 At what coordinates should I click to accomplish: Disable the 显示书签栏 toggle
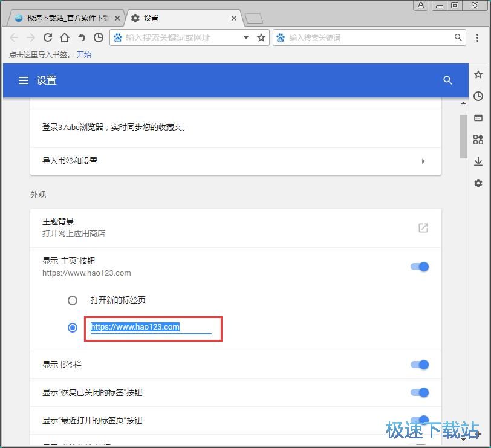419,365
